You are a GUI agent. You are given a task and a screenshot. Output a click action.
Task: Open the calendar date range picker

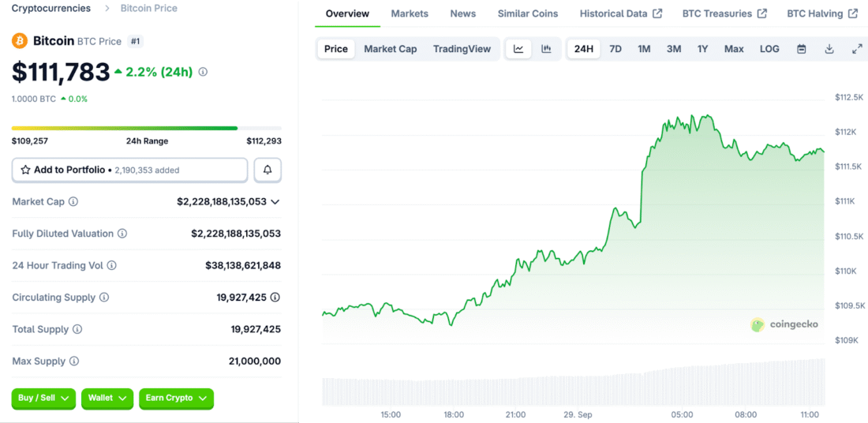click(802, 49)
